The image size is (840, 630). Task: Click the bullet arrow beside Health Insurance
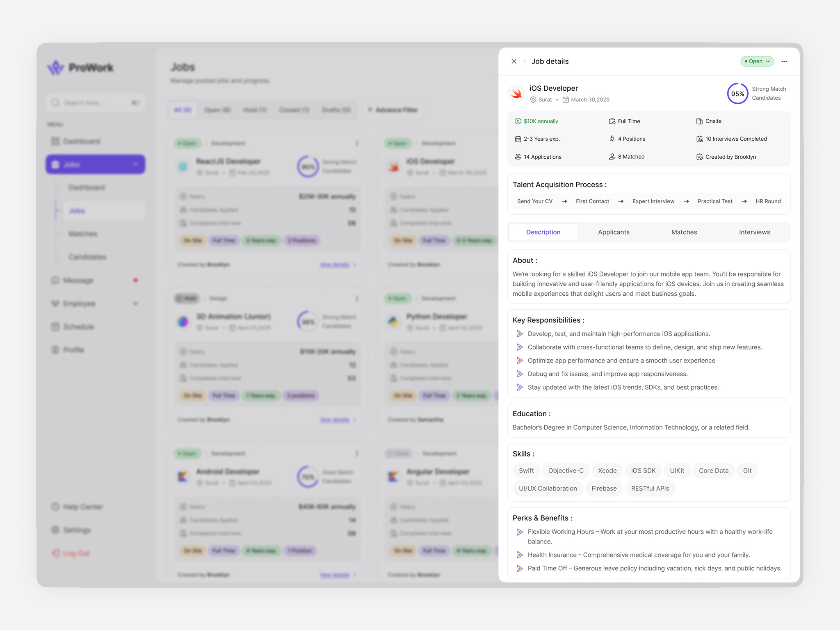[x=520, y=555]
